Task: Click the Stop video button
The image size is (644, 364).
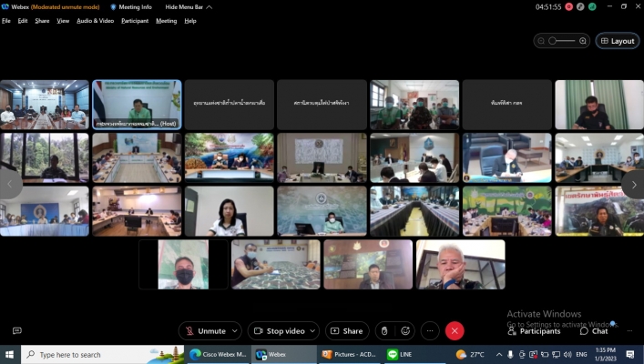Action: [279, 331]
